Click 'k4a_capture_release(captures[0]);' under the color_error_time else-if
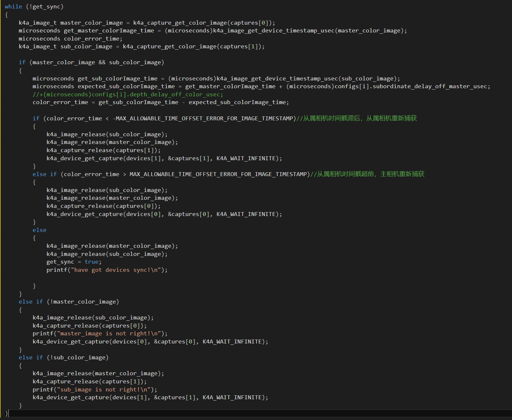512x420 pixels. (103, 206)
